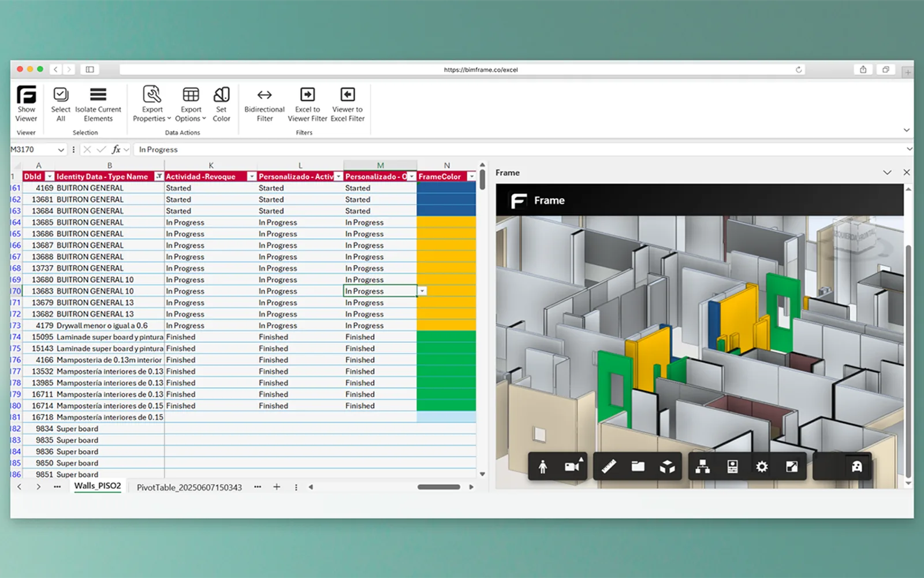
Task: Click the green FrameColor cell for DbId 15095
Action: tap(446, 337)
